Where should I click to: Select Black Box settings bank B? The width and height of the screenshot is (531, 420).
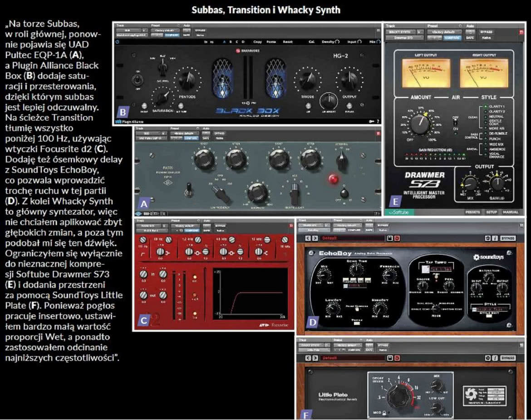[231, 42]
